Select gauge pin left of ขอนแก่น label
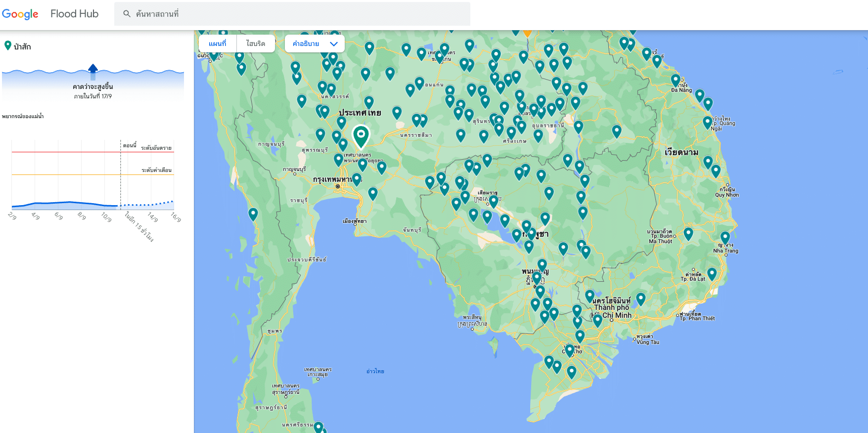 click(x=419, y=83)
